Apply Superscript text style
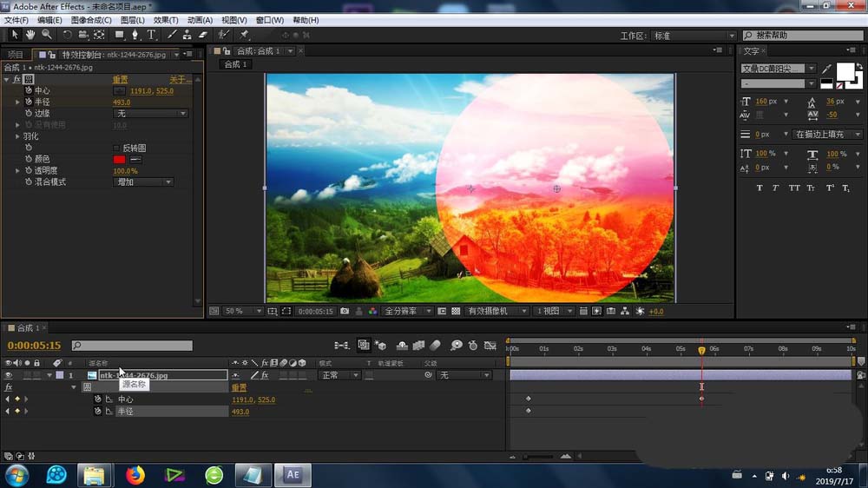 click(x=830, y=188)
